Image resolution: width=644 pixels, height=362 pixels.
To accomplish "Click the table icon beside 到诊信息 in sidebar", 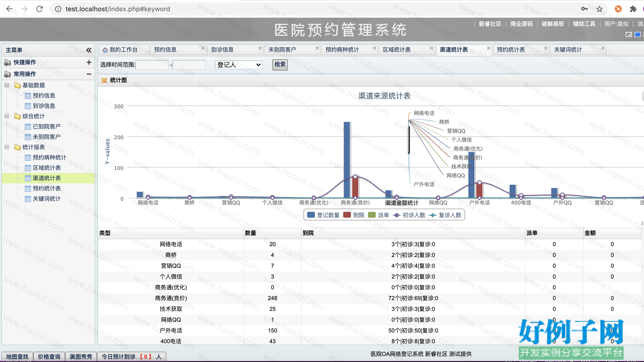I will point(28,106).
